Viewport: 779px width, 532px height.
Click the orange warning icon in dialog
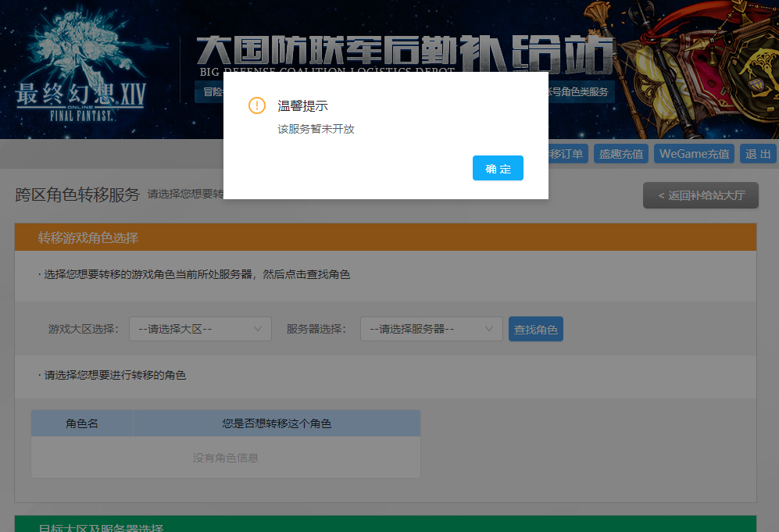(257, 105)
